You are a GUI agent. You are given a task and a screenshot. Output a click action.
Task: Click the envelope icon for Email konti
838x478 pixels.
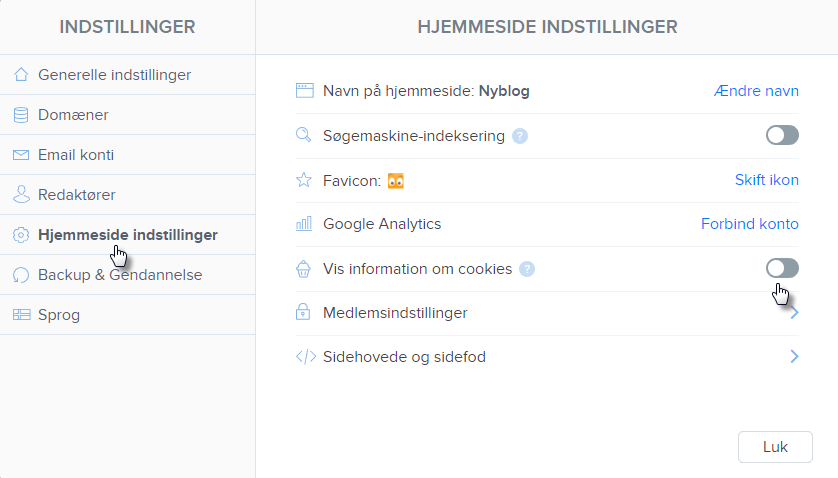click(x=21, y=155)
